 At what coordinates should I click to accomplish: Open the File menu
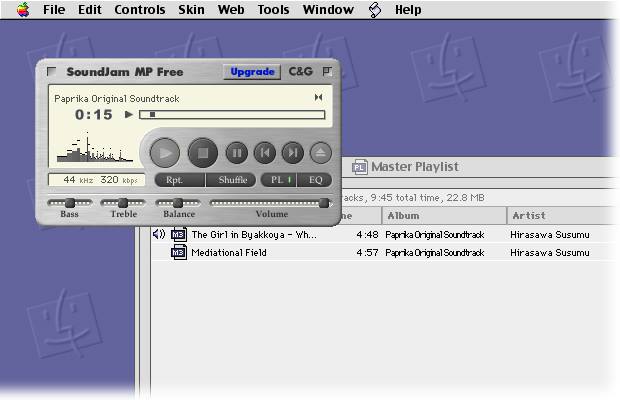[x=54, y=9]
